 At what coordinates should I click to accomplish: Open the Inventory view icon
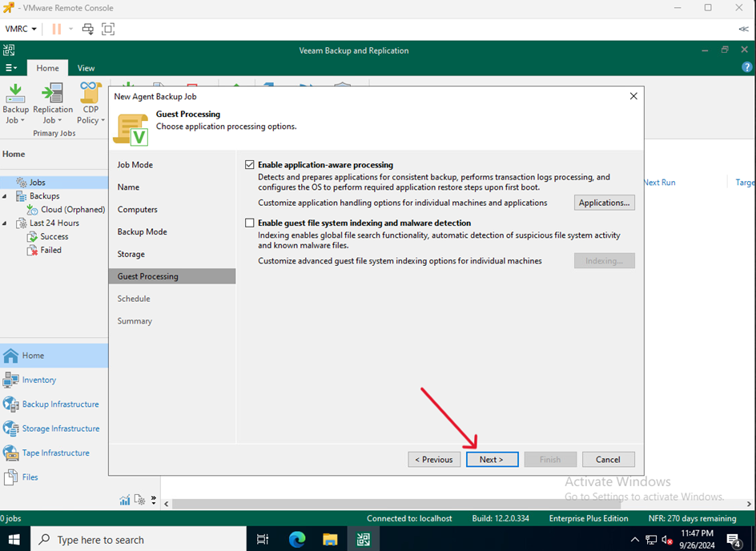11,380
